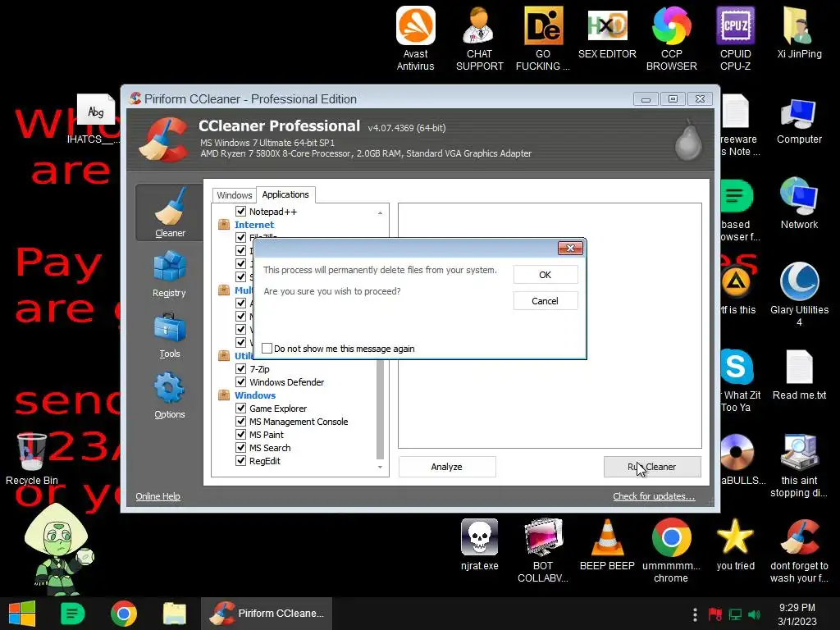Uncheck the RegEdit checkbox
The height and width of the screenshot is (630, 840).
click(240, 461)
